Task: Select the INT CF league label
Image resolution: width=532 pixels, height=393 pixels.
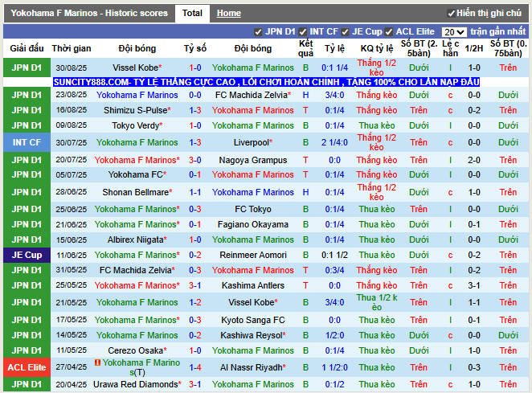Action: (27, 142)
